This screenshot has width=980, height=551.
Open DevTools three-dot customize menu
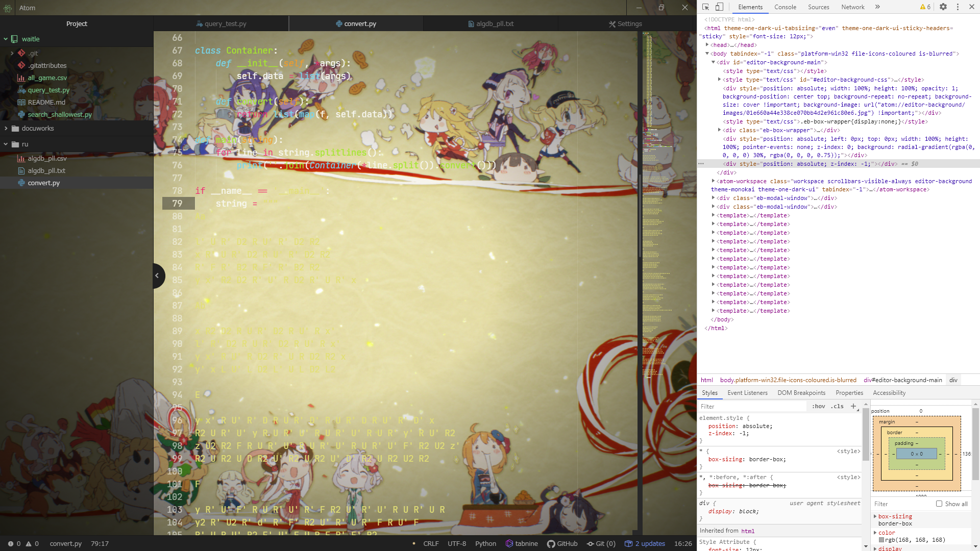pyautogui.click(x=958, y=7)
